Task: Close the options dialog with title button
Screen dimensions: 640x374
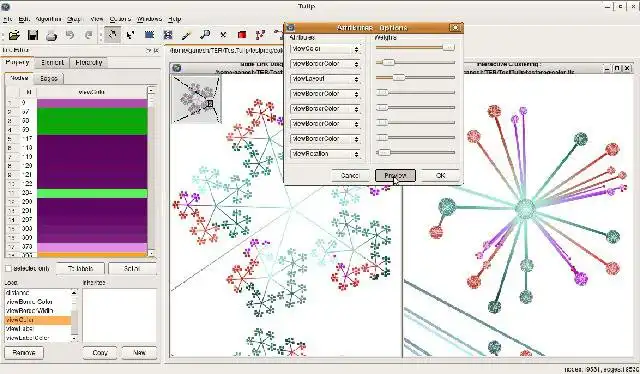Action: point(455,28)
